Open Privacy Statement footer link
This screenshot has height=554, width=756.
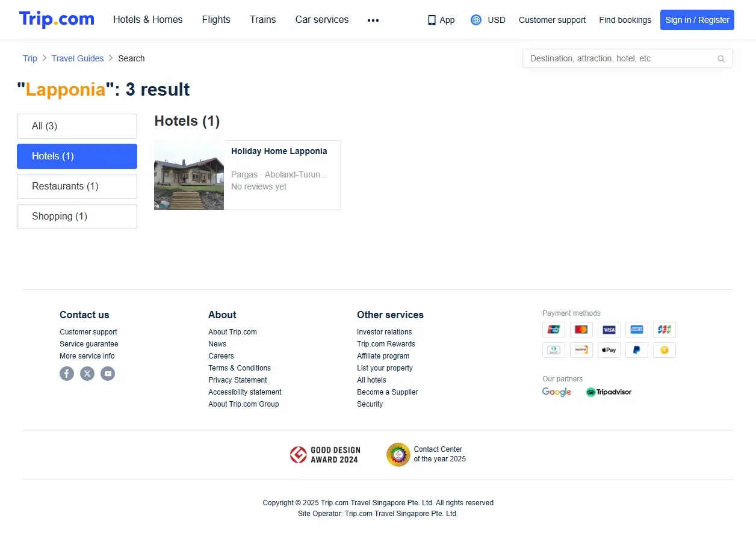(238, 380)
